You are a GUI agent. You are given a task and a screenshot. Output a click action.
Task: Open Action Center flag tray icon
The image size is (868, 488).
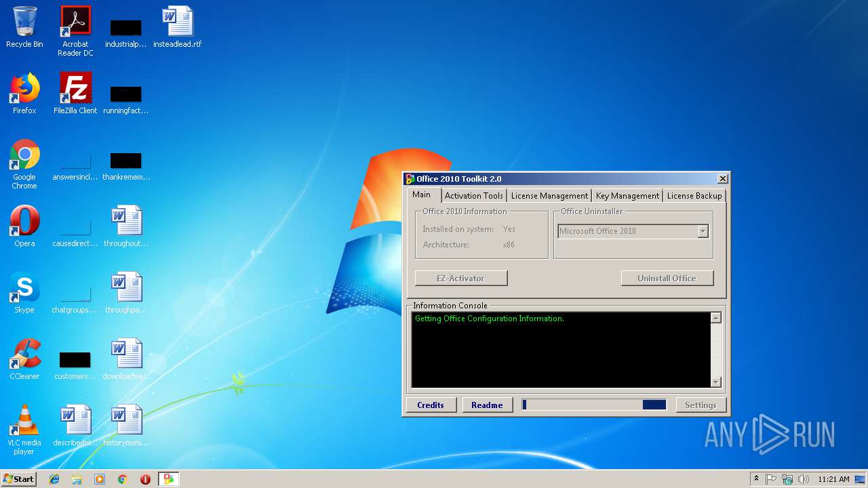pyautogui.click(x=771, y=479)
